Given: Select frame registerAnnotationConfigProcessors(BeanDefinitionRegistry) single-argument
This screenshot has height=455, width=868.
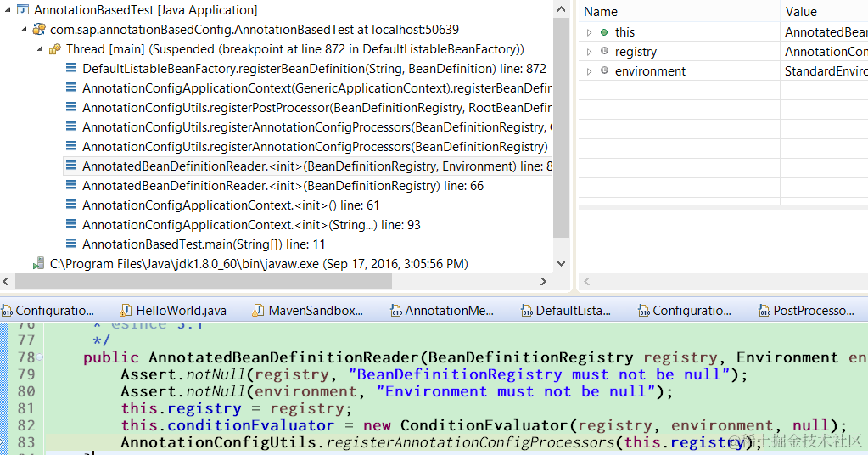Looking at the screenshot, I should 315,147.
